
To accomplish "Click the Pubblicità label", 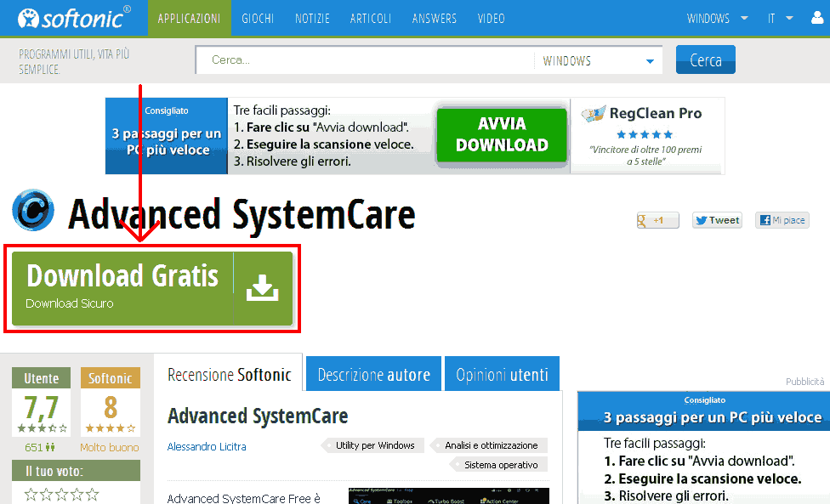I will pyautogui.click(x=804, y=382).
